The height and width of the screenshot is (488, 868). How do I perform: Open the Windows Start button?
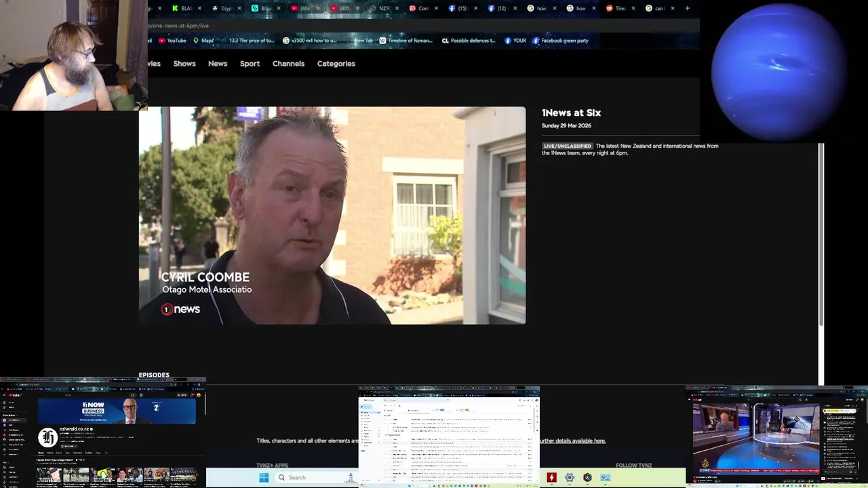tap(264, 478)
